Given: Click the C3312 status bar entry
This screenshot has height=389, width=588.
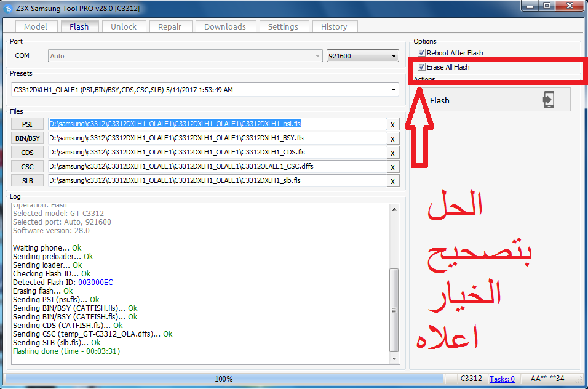Looking at the screenshot, I should (471, 379).
